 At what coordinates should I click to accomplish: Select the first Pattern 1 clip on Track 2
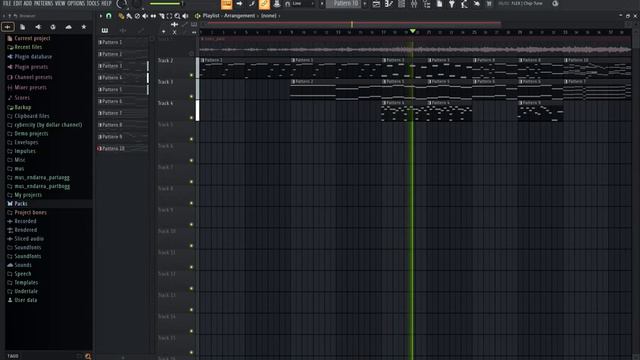coord(245,68)
